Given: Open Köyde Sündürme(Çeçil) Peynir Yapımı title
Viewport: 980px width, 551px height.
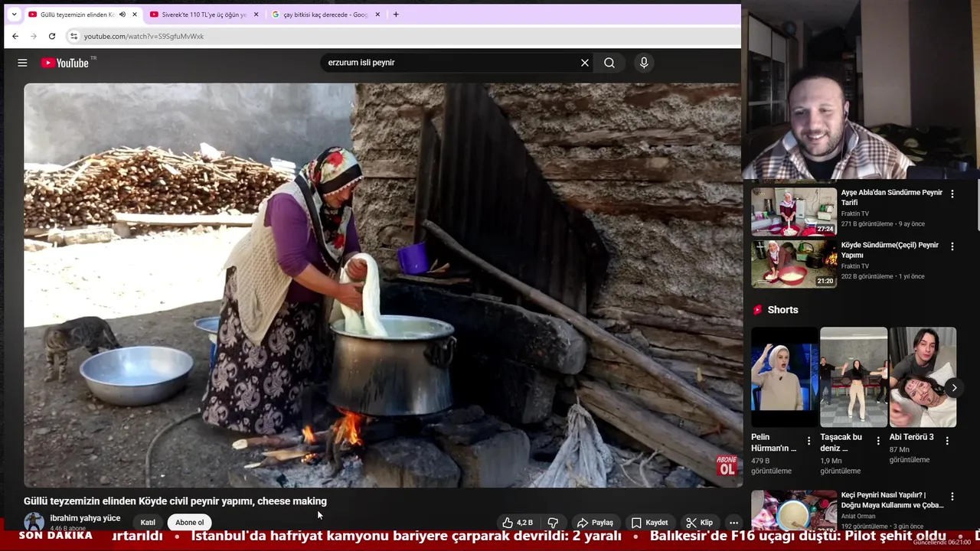Looking at the screenshot, I should click(890, 250).
